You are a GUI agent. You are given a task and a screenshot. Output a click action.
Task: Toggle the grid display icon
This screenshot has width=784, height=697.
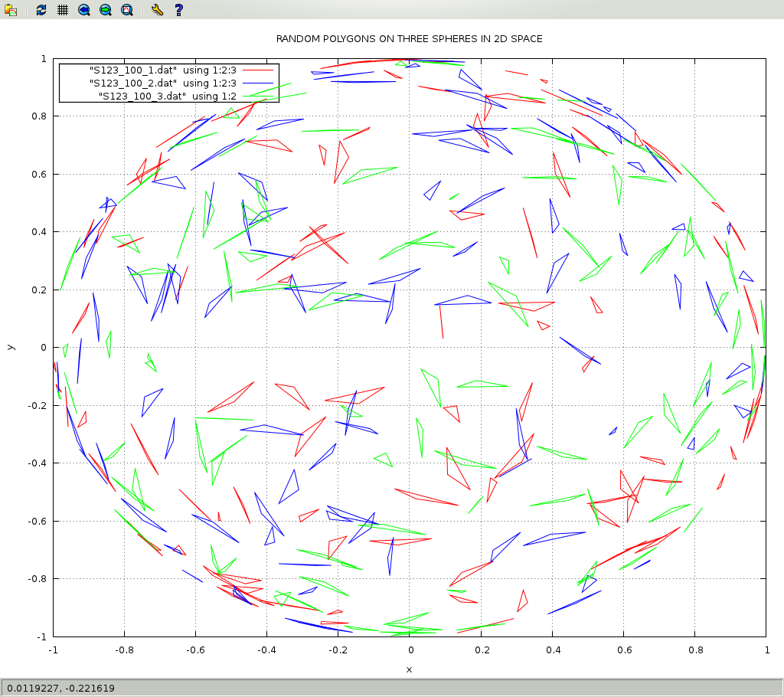pyautogui.click(x=63, y=10)
